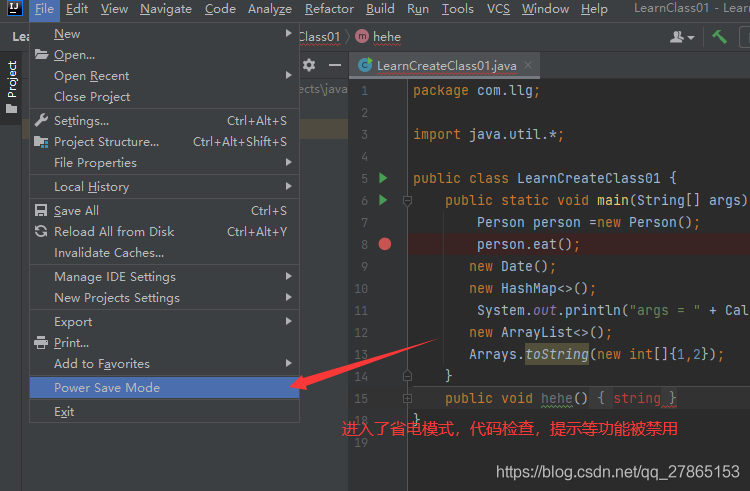Click the green hammer Build Project icon
Image resolution: width=750 pixels, height=491 pixels.
coord(719,37)
